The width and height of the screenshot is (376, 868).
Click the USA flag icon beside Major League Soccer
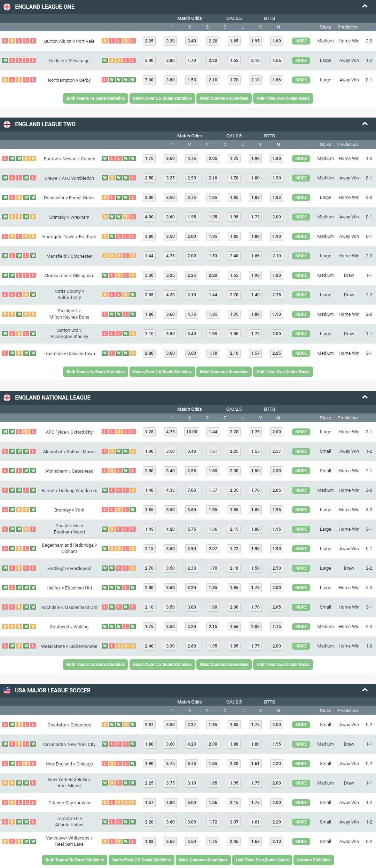coord(7,690)
